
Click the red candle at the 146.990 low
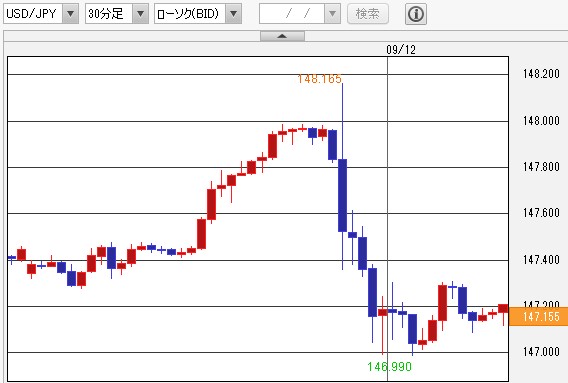[383, 312]
